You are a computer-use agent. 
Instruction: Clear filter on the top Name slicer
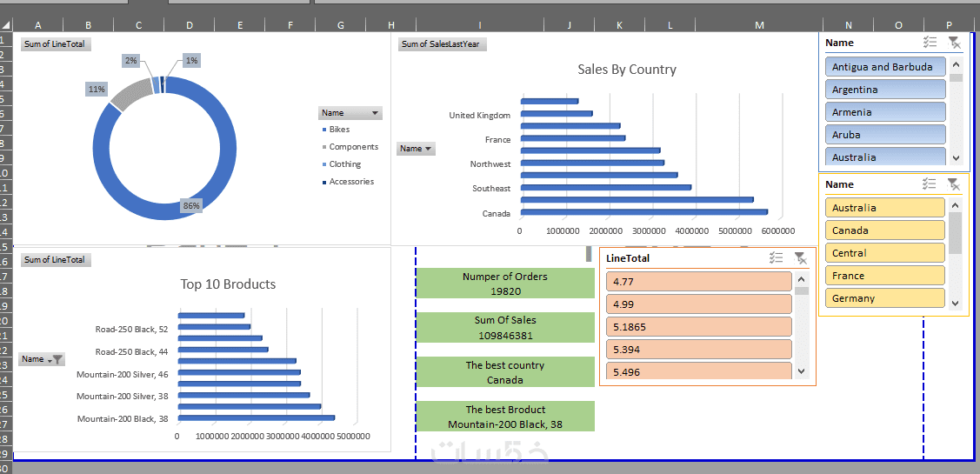pyautogui.click(x=953, y=43)
